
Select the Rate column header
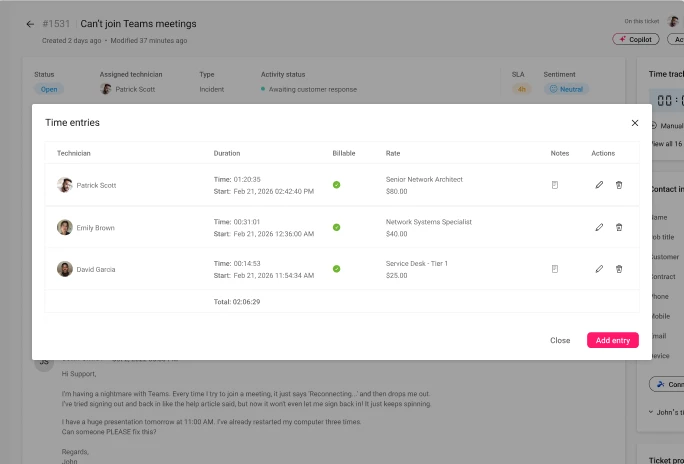coord(393,153)
